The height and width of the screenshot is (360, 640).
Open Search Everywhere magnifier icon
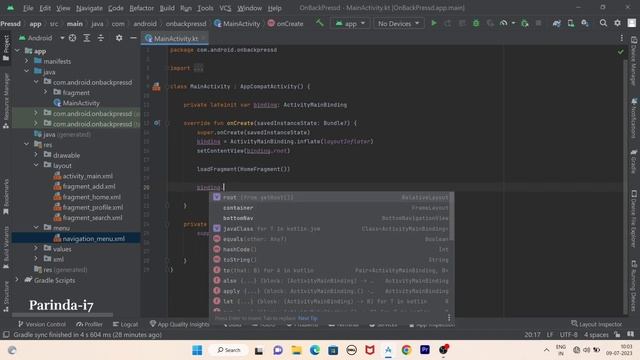603,23
